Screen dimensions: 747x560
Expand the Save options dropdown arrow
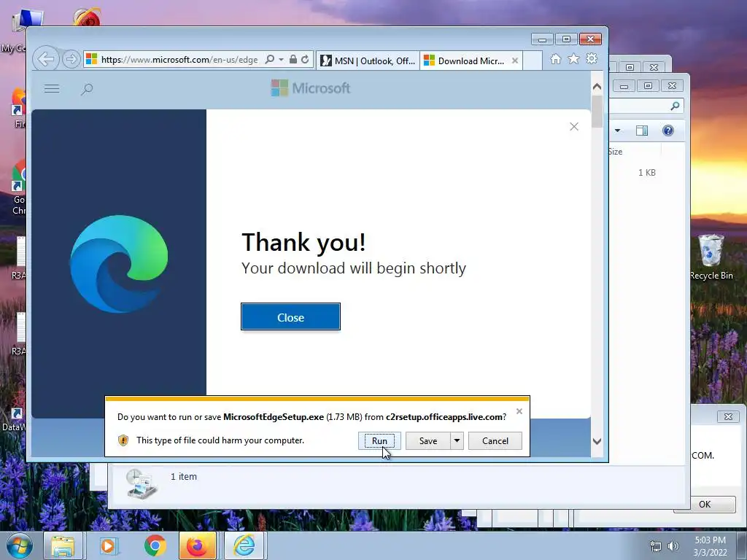tap(457, 441)
